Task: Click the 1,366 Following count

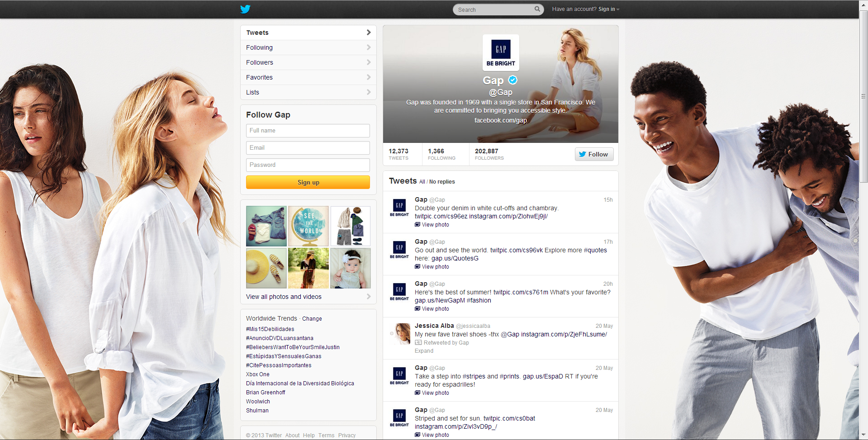Action: (441, 154)
